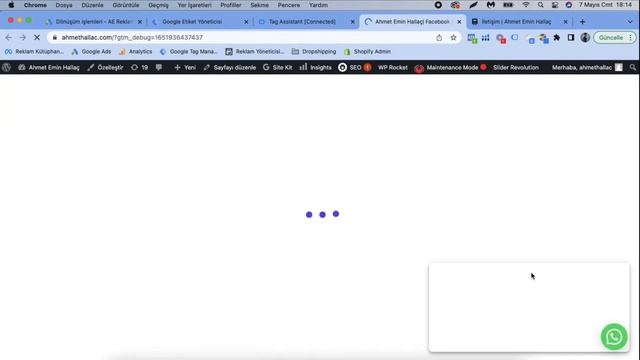Open the Extensions puzzle icon
Image resolution: width=640 pixels, height=360 pixels.
[557, 38]
